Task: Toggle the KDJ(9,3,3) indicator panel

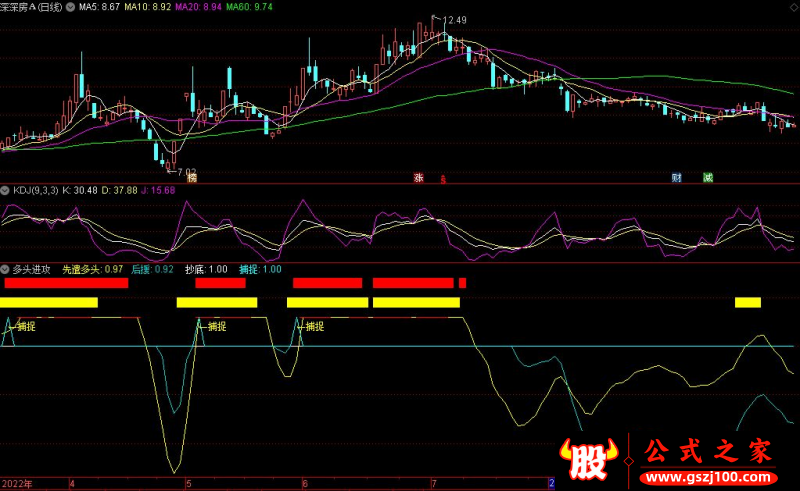Action: click(x=5, y=190)
